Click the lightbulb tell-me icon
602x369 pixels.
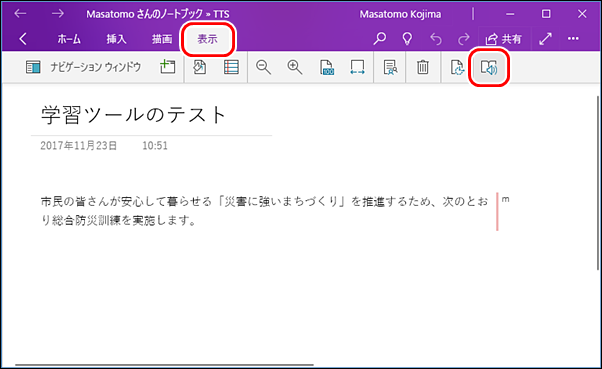407,38
